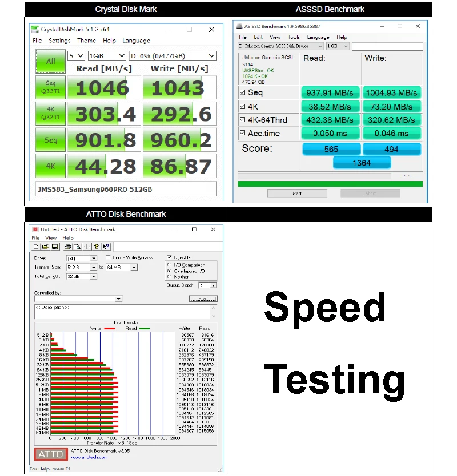The height and width of the screenshot is (476, 457).
Task: Click the Open folder icon in ATTO toolbar
Action: tap(45, 247)
